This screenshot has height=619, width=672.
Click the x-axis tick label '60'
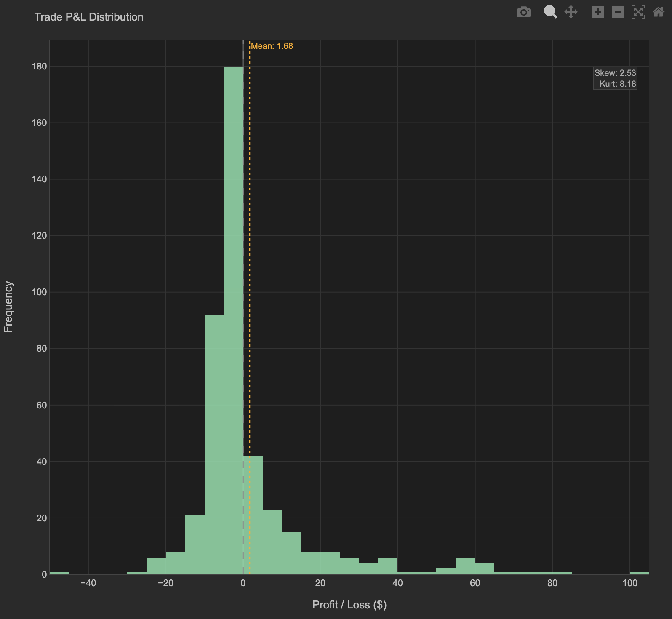click(475, 583)
